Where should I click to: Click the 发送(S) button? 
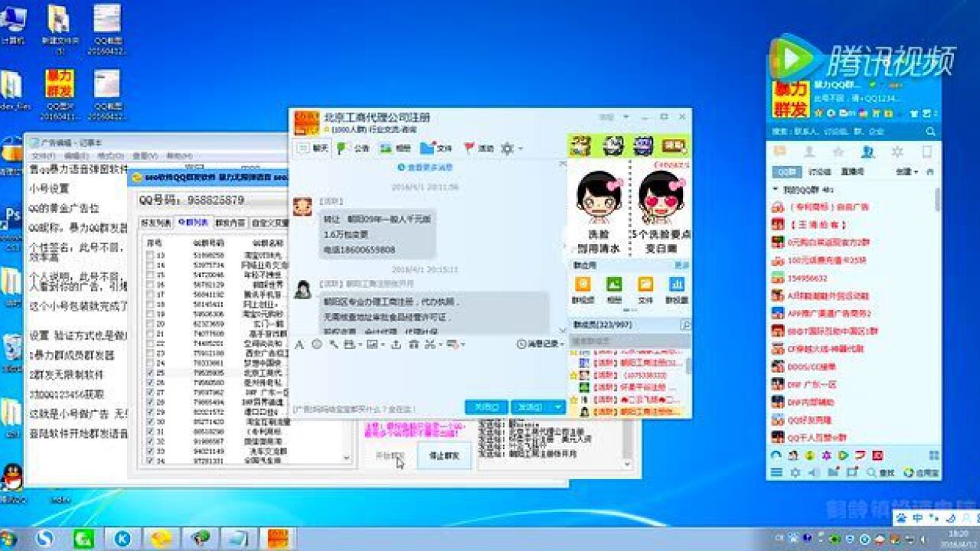tap(531, 407)
